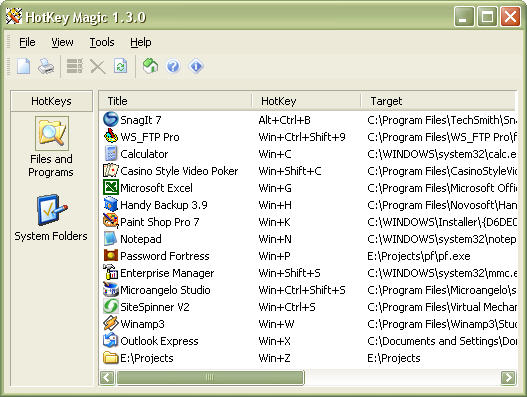Click the Win+C hotkey cell
The image size is (527, 397).
click(x=275, y=154)
